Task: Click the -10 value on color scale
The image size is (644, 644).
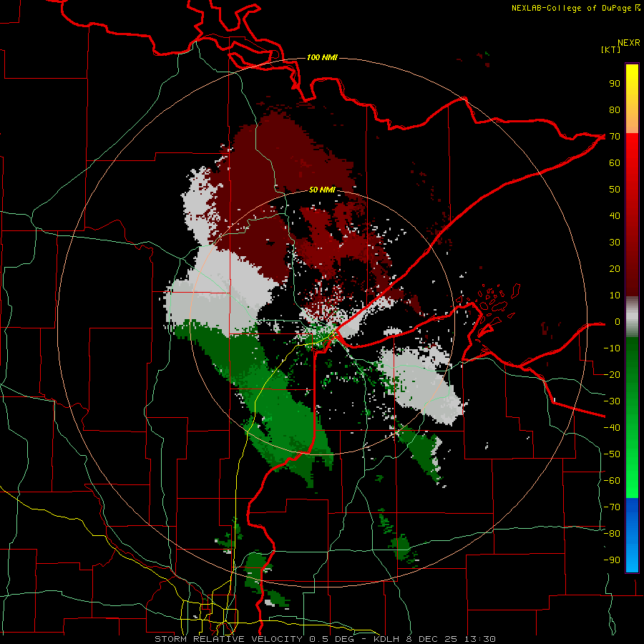Action: click(612, 348)
